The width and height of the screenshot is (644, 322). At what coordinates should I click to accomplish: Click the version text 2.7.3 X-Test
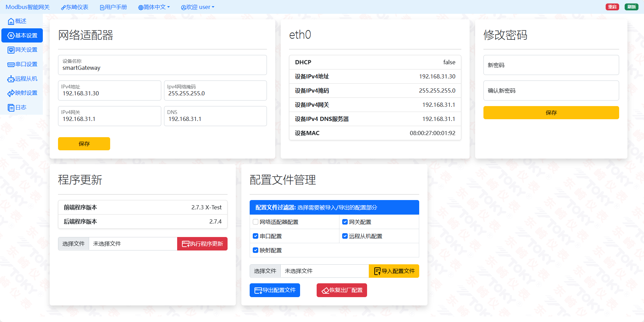tap(206, 207)
